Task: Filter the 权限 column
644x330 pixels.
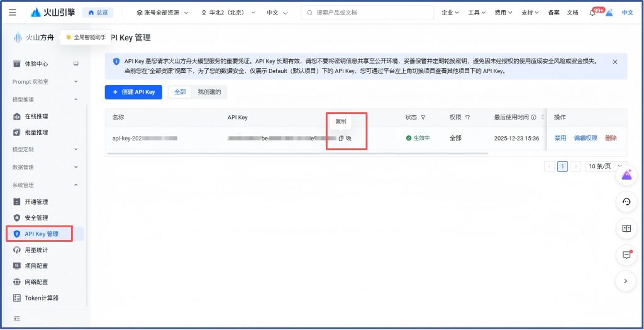Action: 468,118
